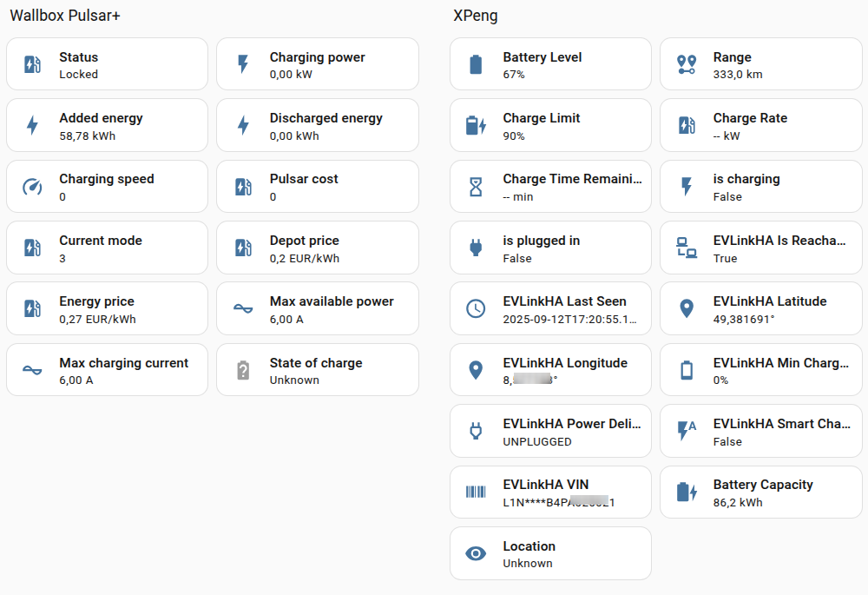The image size is (868, 595).
Task: Click the is plugged in plug icon
Action: pos(476,248)
